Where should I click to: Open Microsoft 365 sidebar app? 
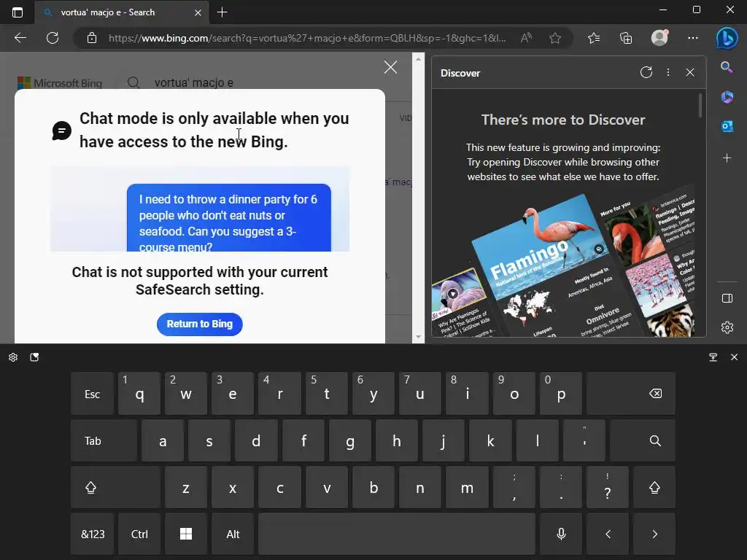click(727, 97)
